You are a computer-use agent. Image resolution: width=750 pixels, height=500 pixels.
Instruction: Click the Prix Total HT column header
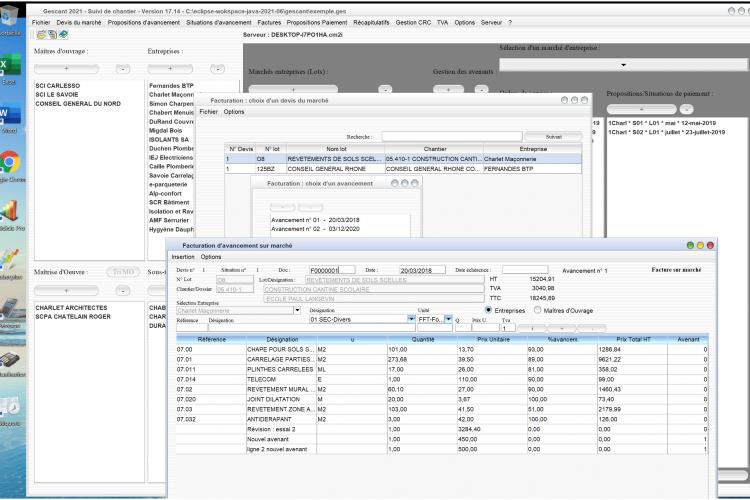click(x=633, y=339)
